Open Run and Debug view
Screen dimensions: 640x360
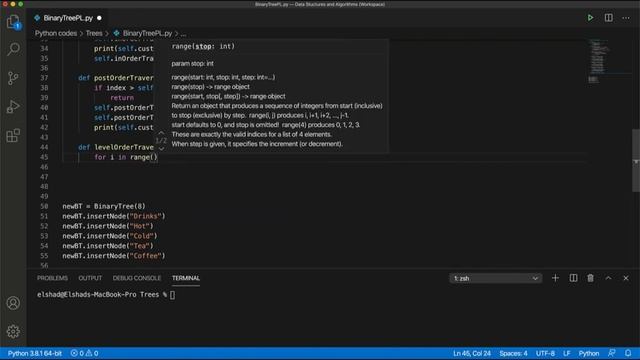pos(13,107)
